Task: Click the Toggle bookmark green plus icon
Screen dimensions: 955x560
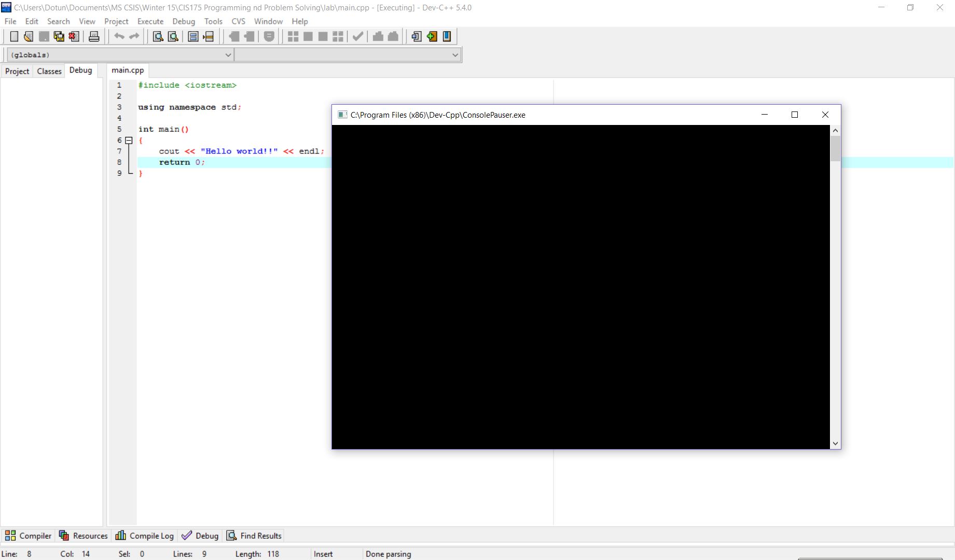Action: (432, 36)
